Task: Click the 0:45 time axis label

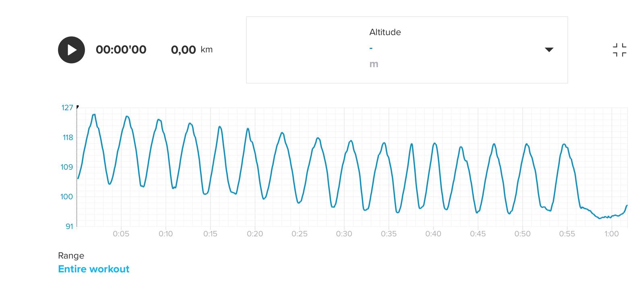Action: (x=478, y=234)
